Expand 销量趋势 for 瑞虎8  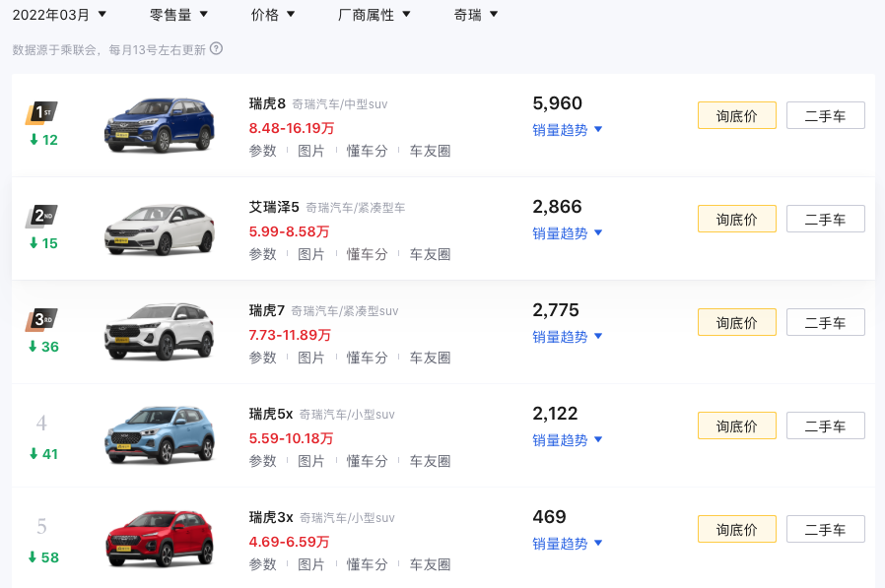pos(568,130)
